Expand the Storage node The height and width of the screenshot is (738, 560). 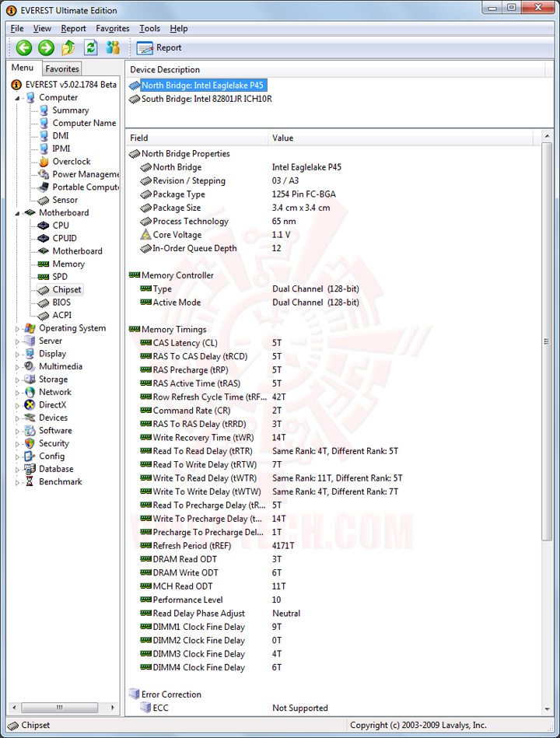(17, 379)
